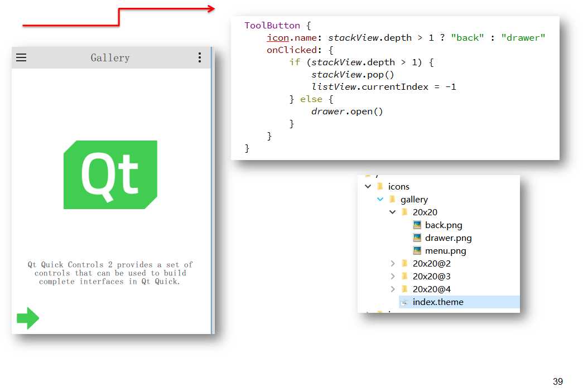
Task: Click drawer.open() line in code
Action: [x=347, y=111]
